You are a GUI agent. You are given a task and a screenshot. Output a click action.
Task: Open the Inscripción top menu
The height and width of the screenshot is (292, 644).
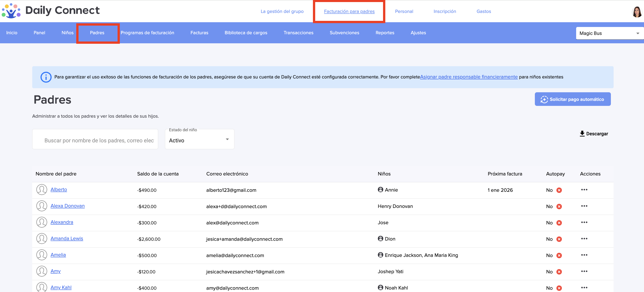tap(445, 12)
